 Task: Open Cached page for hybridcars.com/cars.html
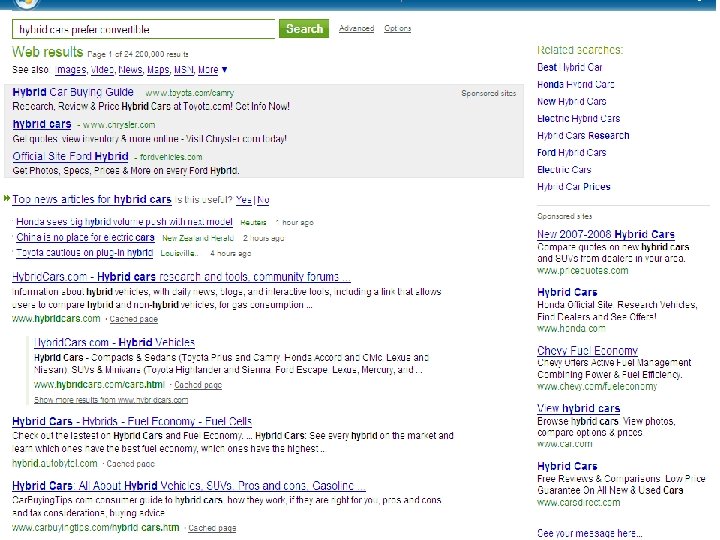point(198,385)
